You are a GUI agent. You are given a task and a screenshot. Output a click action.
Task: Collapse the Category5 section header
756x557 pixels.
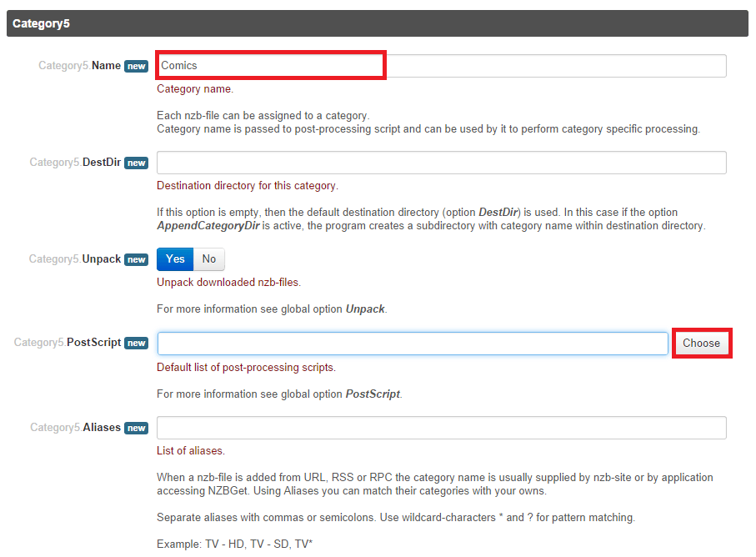[x=377, y=23]
